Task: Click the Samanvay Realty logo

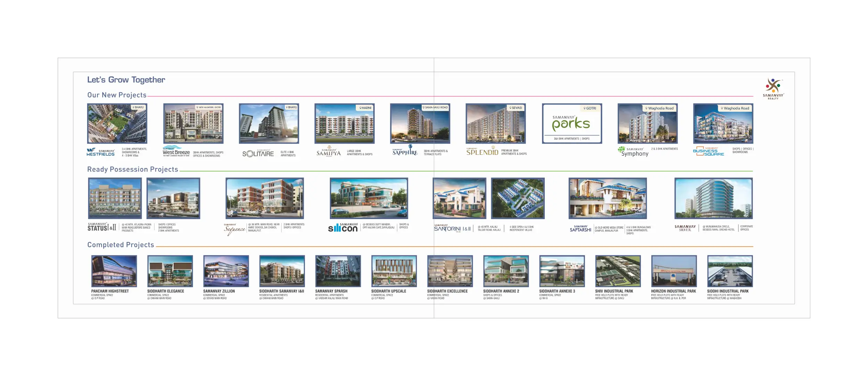Action: click(x=773, y=89)
